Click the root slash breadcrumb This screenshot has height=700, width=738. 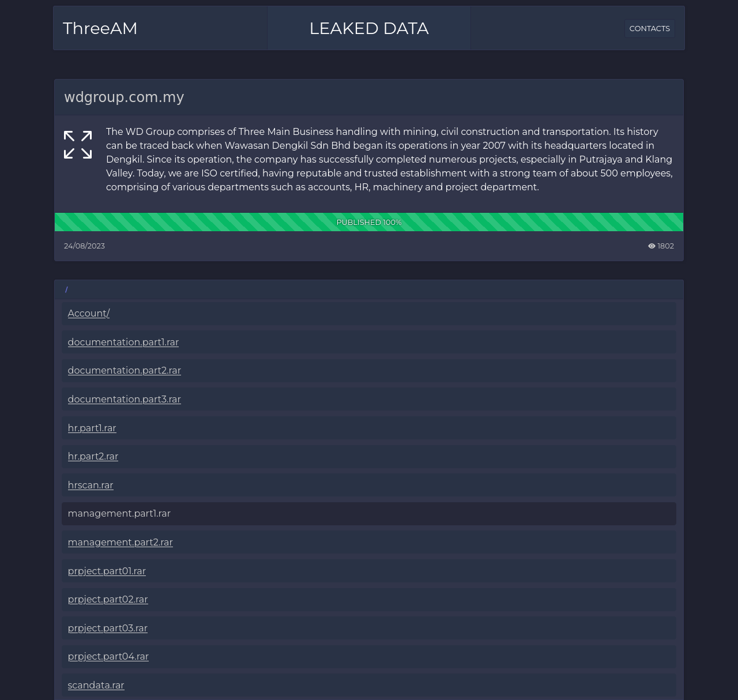pyautogui.click(x=66, y=289)
